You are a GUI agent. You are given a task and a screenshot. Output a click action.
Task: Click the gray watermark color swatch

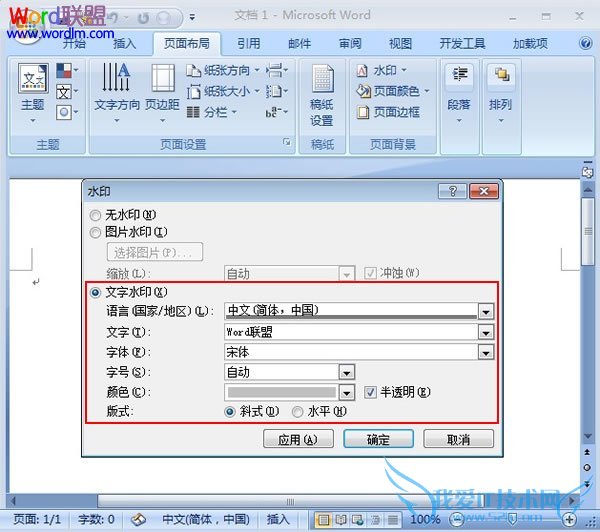(282, 392)
